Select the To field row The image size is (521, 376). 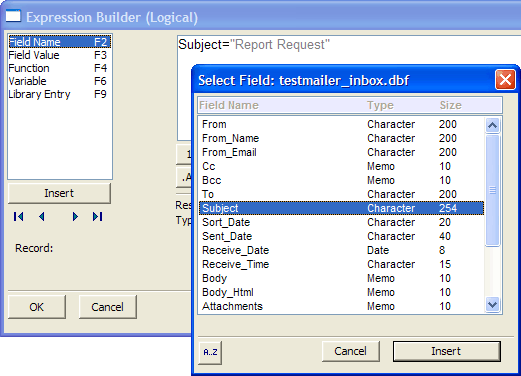point(342,194)
